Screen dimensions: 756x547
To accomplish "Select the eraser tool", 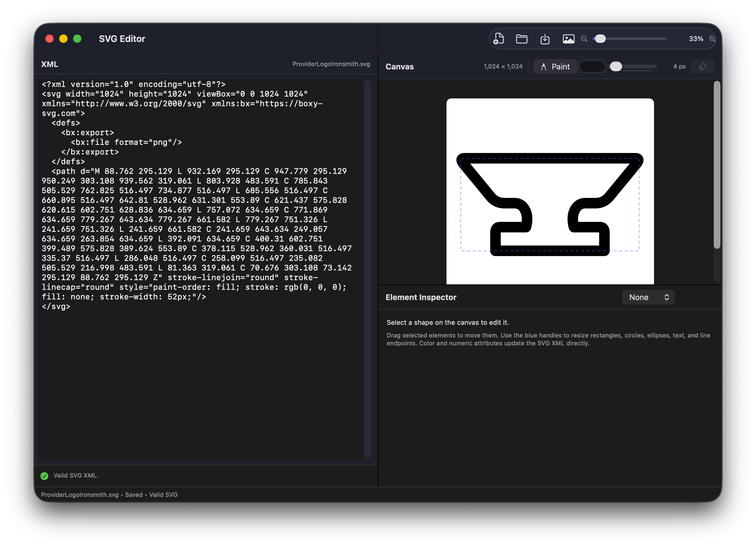I will click(702, 67).
